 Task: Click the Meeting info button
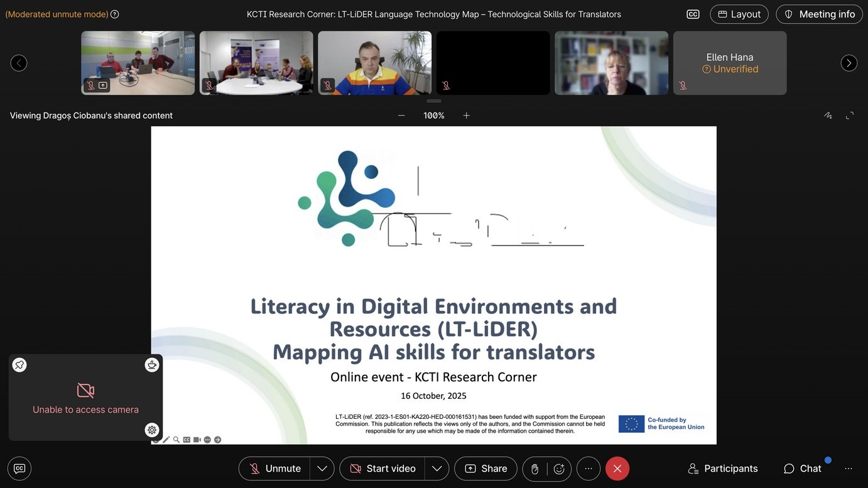[x=820, y=14]
